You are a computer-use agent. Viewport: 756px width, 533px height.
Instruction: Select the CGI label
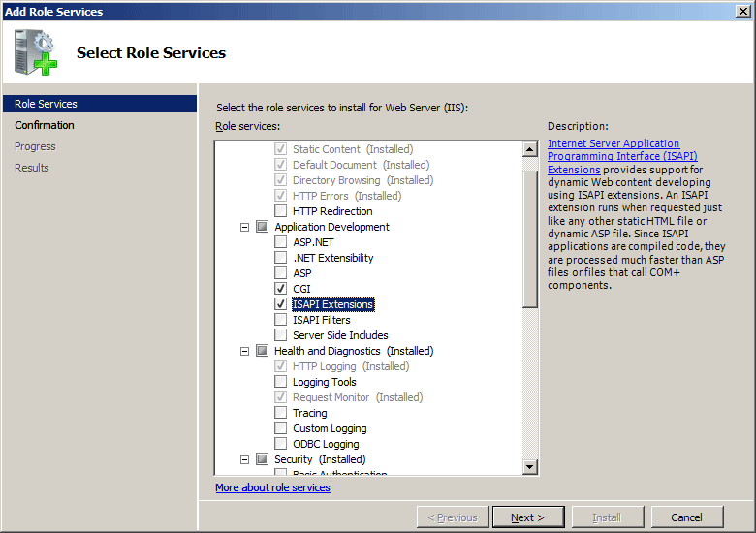tap(301, 289)
